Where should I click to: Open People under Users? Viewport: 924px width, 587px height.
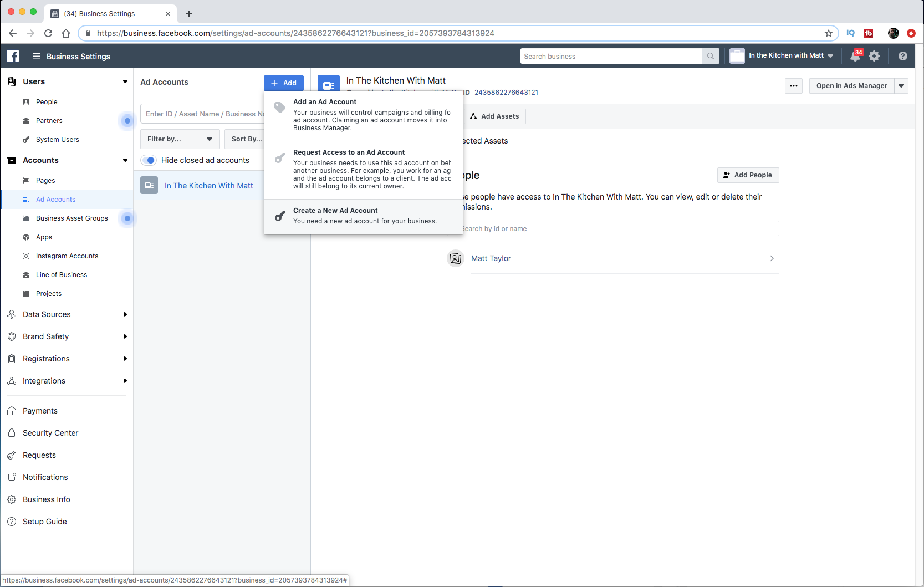tap(47, 102)
